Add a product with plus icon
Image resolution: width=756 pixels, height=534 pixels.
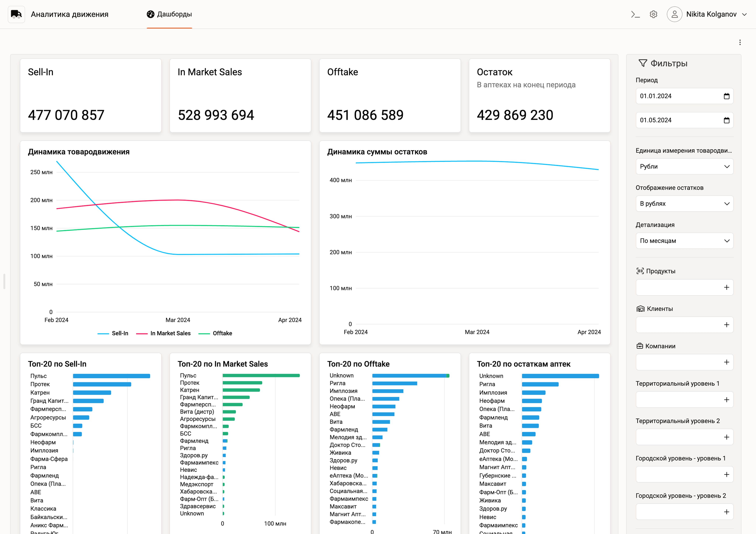pyautogui.click(x=726, y=288)
